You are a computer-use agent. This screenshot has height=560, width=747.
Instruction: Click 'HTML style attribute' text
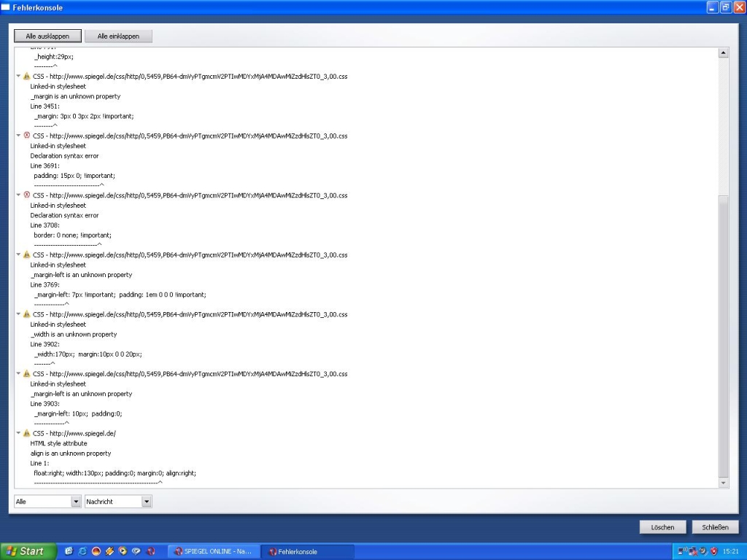[58, 443]
